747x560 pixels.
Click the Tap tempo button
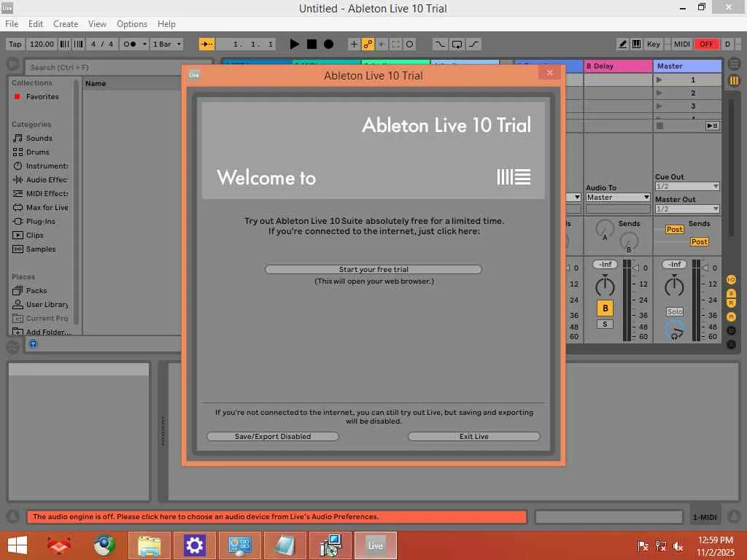(x=15, y=44)
